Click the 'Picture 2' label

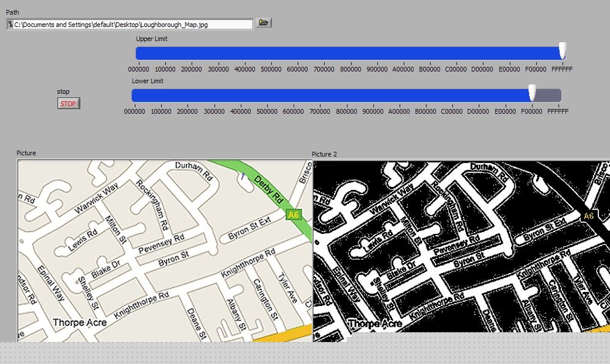pos(324,154)
